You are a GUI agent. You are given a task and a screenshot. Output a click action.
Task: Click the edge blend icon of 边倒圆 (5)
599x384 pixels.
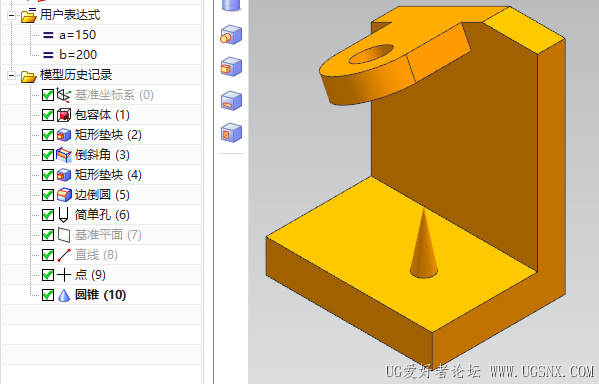(x=64, y=195)
